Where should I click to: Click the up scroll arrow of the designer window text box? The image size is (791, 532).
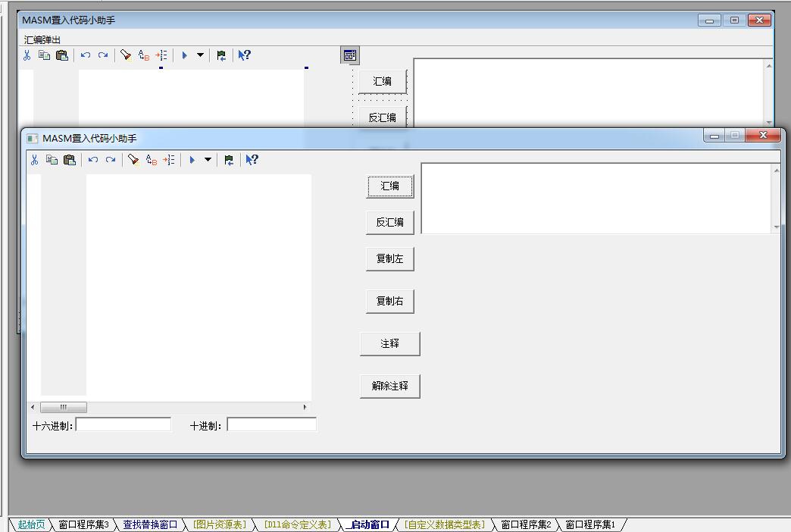[x=769, y=66]
